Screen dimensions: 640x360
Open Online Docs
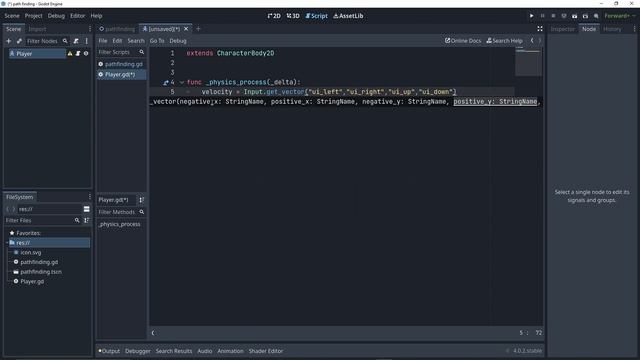click(x=463, y=41)
